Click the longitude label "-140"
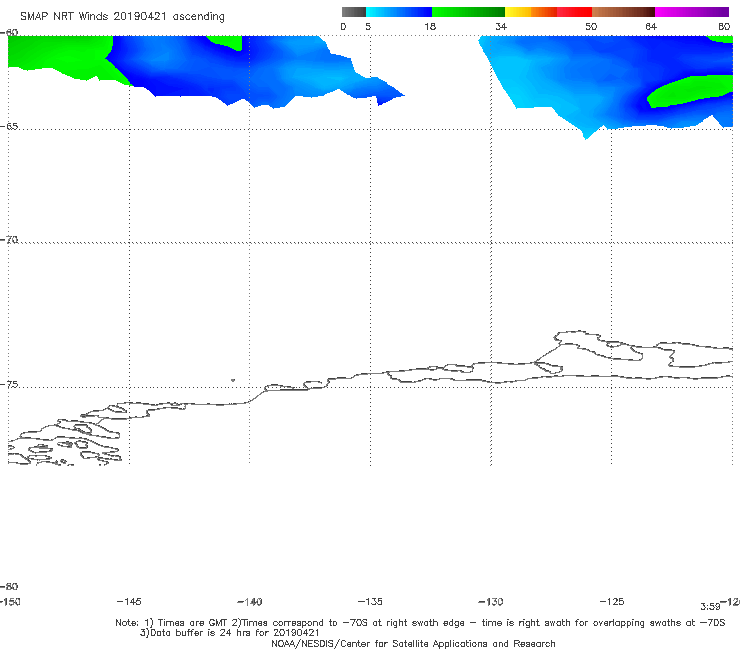Screen dimensions: 740x650 point(250,601)
